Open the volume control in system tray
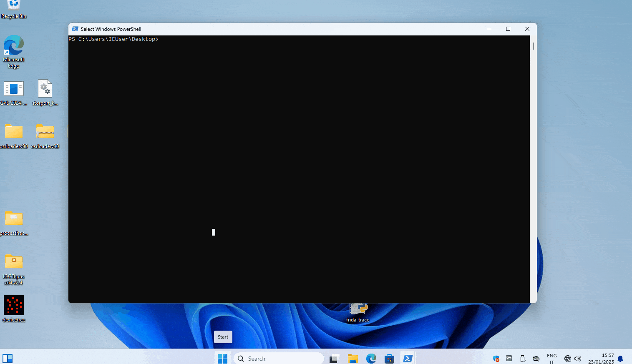 (x=578, y=359)
